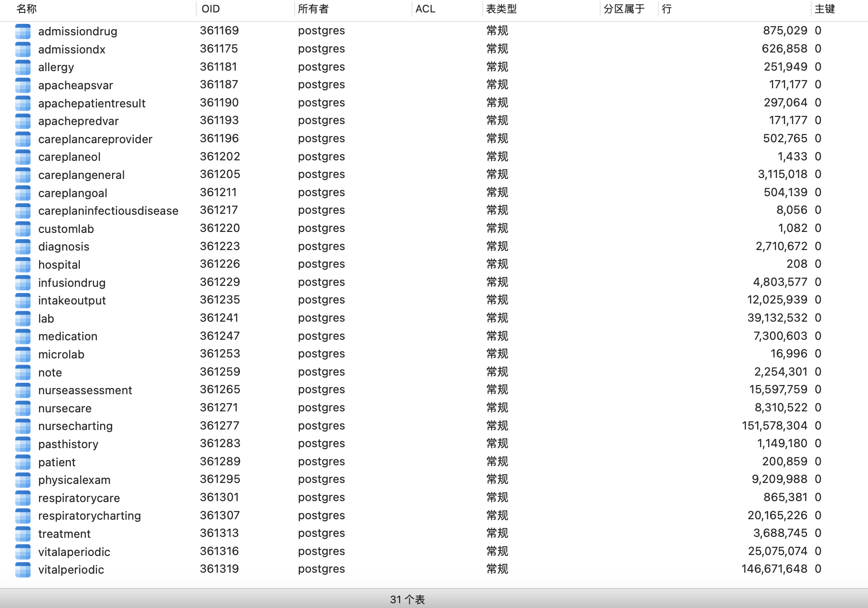Click OID 361169 for admissiondrug
868x608 pixels.
point(219,31)
